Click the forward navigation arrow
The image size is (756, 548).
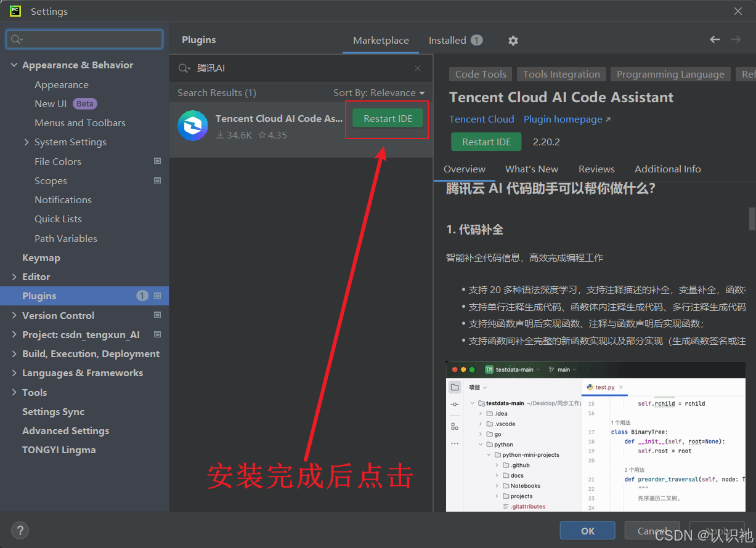[736, 39]
